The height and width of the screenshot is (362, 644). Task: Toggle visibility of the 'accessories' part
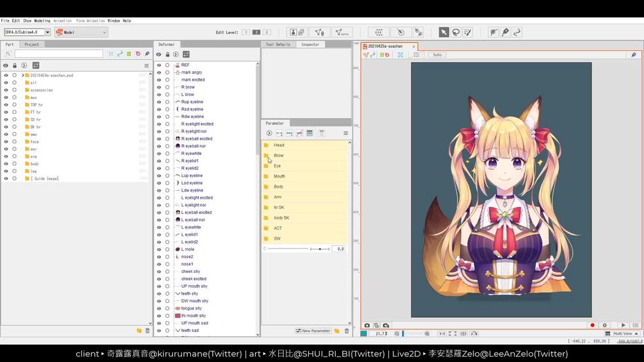pos(6,90)
